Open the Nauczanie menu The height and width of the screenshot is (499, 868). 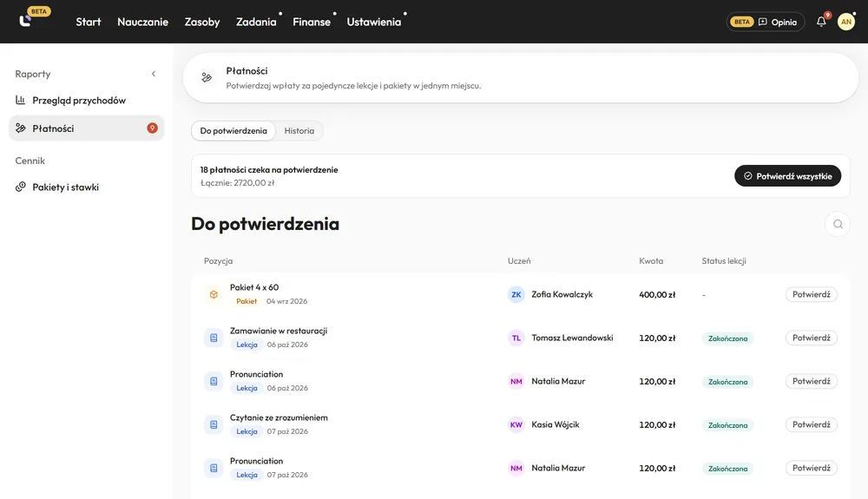click(143, 22)
